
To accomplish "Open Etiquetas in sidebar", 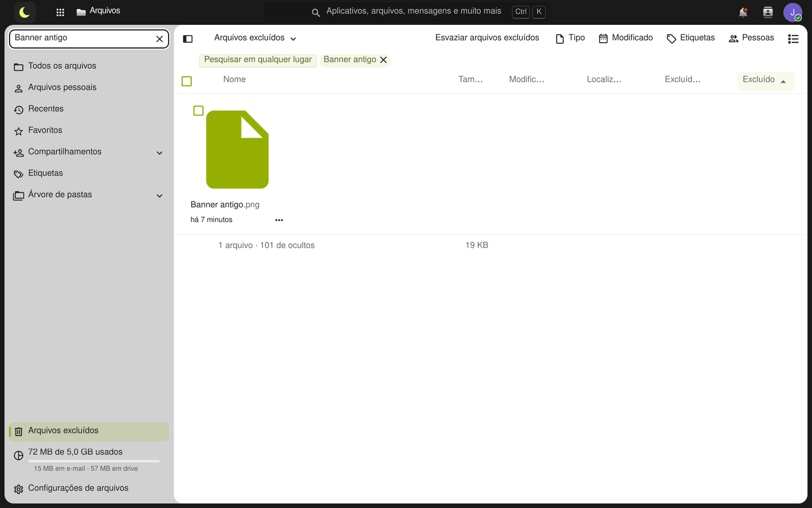I will (89, 173).
